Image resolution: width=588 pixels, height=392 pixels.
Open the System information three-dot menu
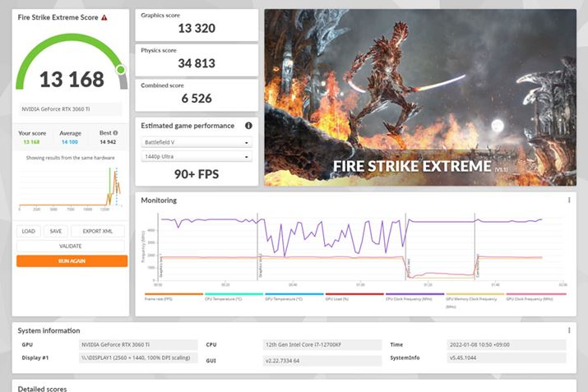pyautogui.click(x=569, y=330)
